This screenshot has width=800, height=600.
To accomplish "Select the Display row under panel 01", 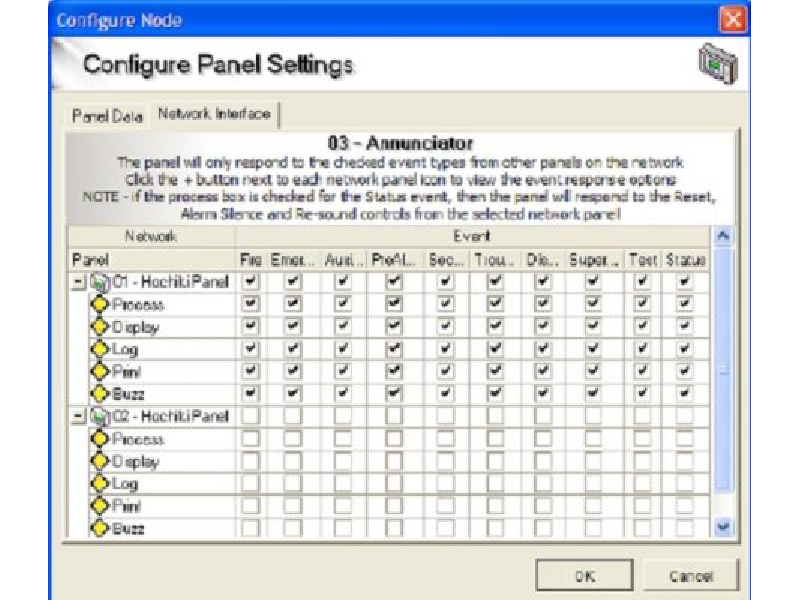I will pyautogui.click(x=136, y=328).
